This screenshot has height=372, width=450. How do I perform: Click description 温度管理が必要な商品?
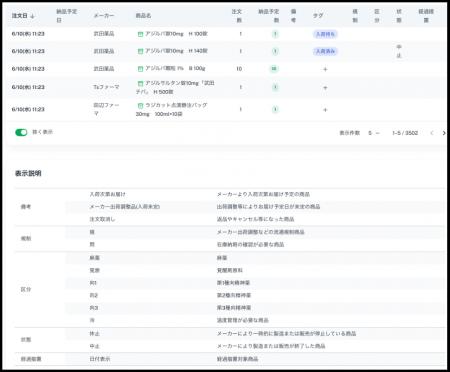[243, 320]
